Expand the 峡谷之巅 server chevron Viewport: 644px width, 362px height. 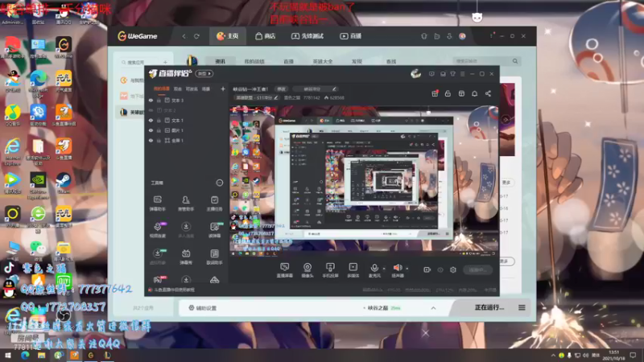click(433, 308)
